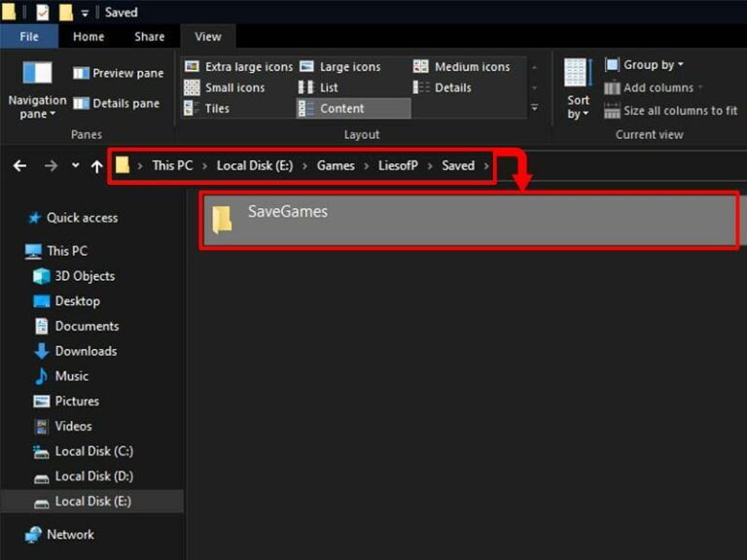Navigate to LiesofP in breadcrumb

click(398, 165)
